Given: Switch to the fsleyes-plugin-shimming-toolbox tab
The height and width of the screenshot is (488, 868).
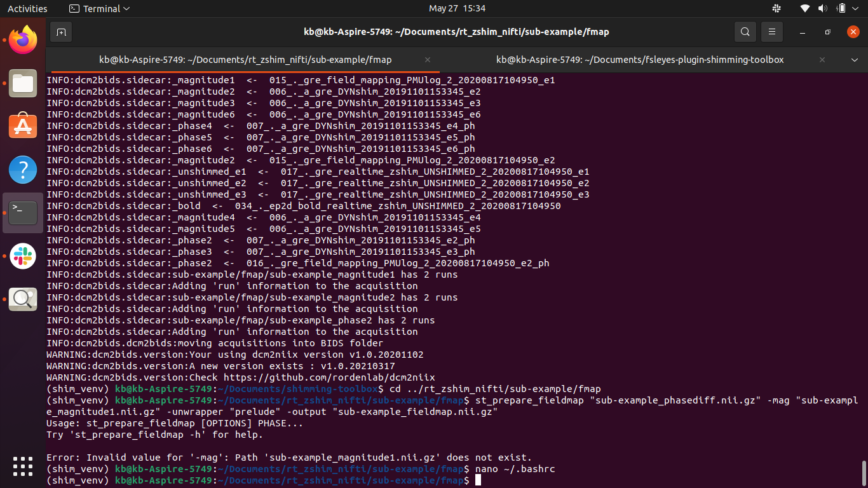Looking at the screenshot, I should pyautogui.click(x=640, y=60).
